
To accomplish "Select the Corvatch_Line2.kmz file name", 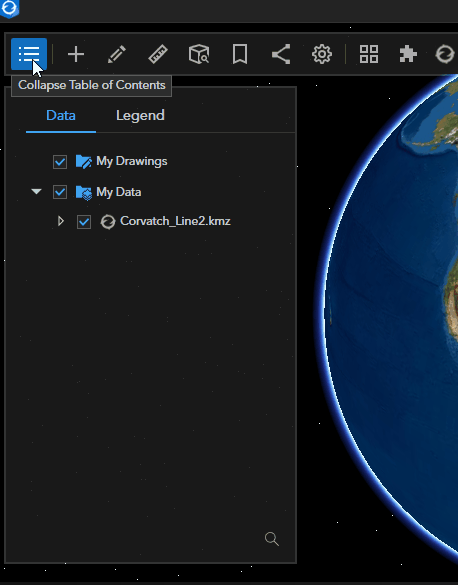I will click(175, 221).
